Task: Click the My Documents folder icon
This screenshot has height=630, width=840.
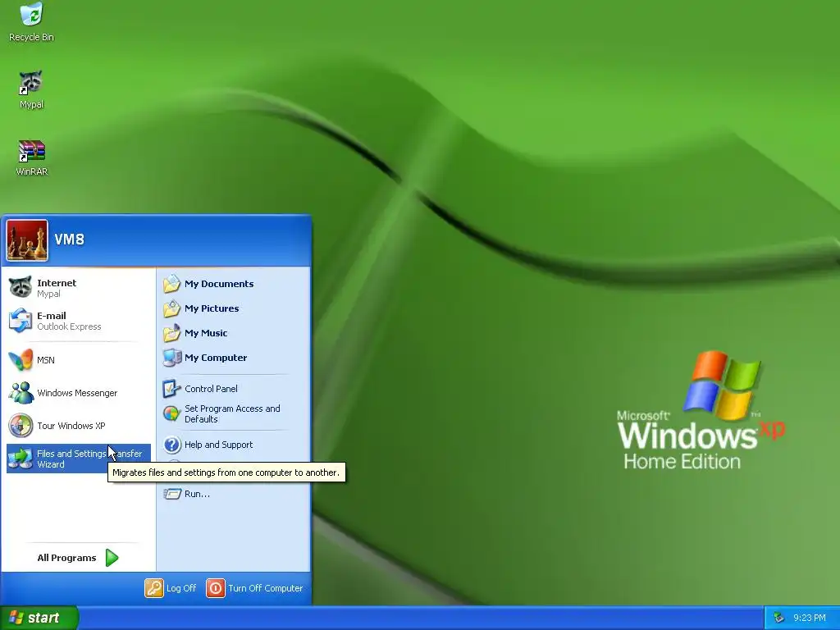Action: 172,284
